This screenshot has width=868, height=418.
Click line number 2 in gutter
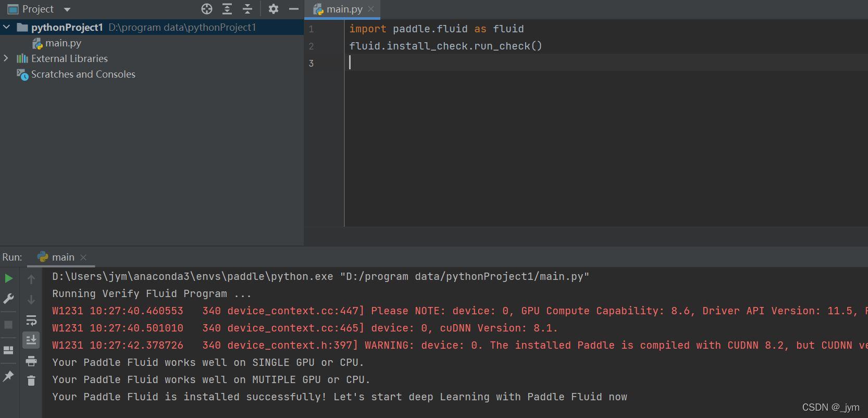click(311, 46)
